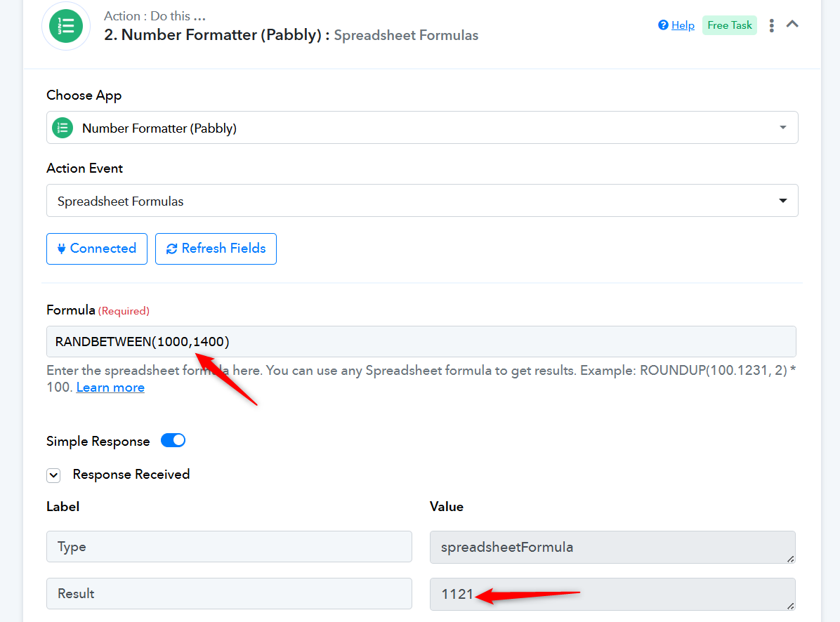The width and height of the screenshot is (840, 622).
Task: Click into the Formula input field
Action: click(x=421, y=341)
